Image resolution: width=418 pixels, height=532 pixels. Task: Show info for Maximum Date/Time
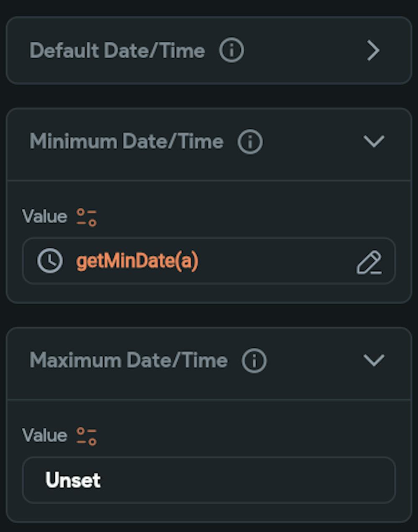(x=254, y=360)
